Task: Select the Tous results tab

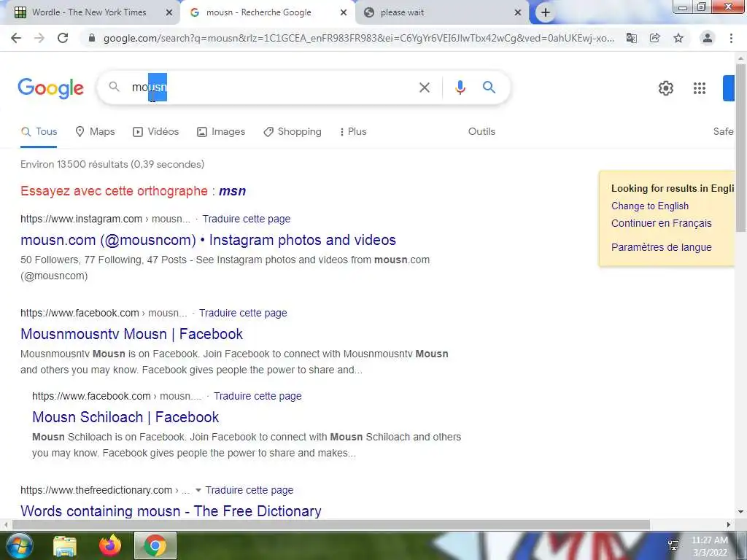Action: click(x=39, y=132)
